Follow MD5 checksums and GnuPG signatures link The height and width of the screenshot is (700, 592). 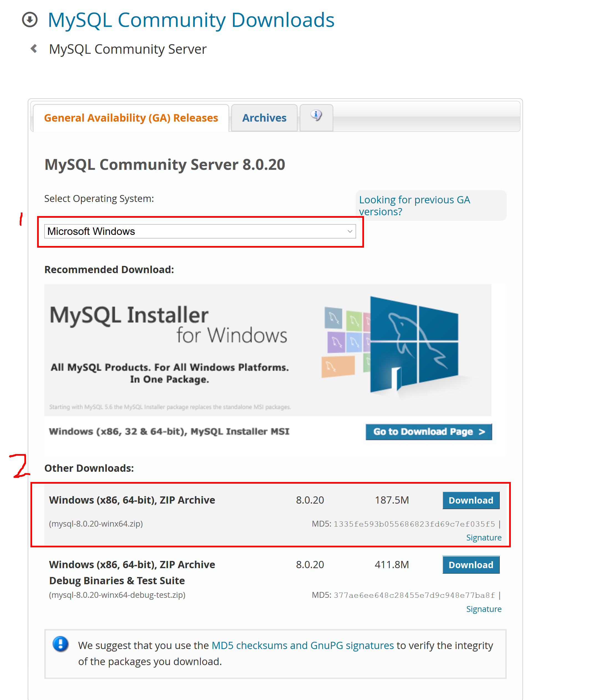[303, 645]
